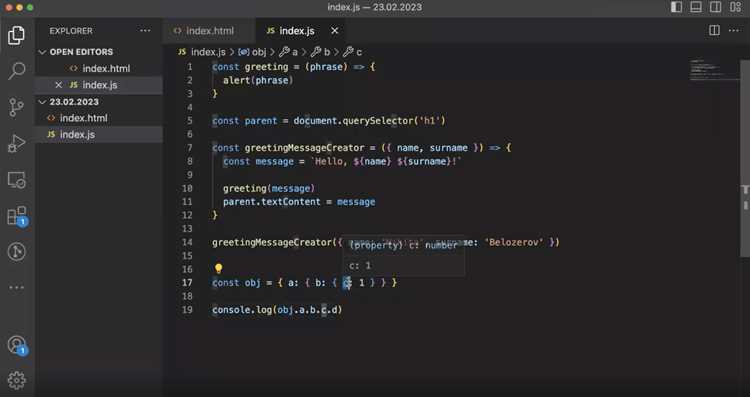Screen dimensions: 750x397
Task: Click 'greetingMessageCreator' on line 7
Action: tap(304, 148)
